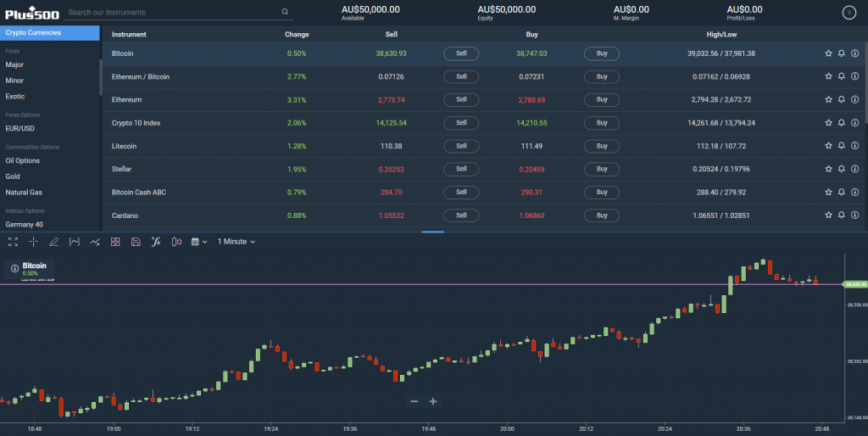Open the Major forex category
The image size is (868, 436).
click(x=14, y=64)
